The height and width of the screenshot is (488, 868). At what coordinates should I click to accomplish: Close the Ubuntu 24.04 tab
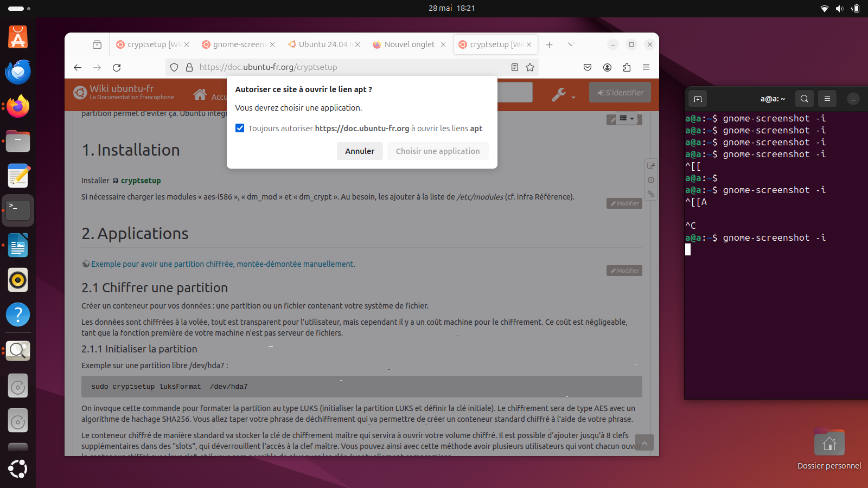(x=358, y=44)
